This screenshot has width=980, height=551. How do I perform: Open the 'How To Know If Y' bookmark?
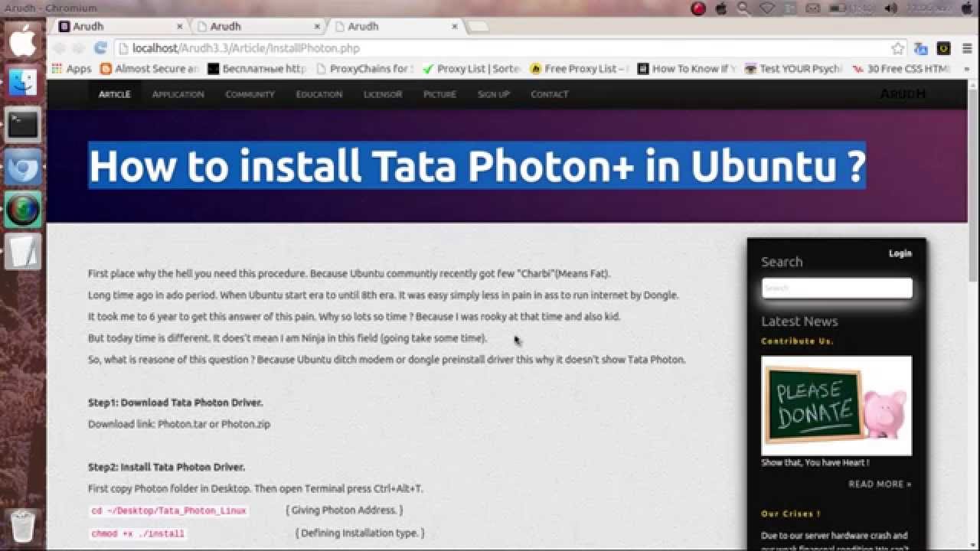[x=686, y=69]
